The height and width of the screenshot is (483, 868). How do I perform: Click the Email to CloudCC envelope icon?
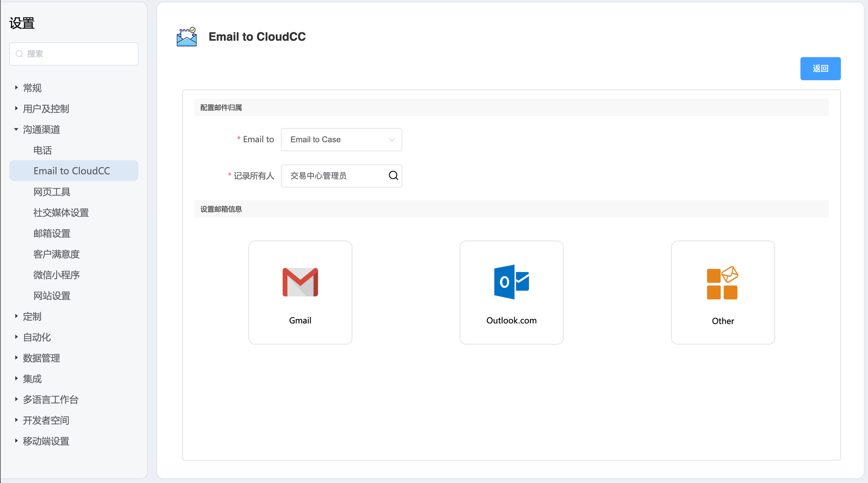pyautogui.click(x=187, y=37)
